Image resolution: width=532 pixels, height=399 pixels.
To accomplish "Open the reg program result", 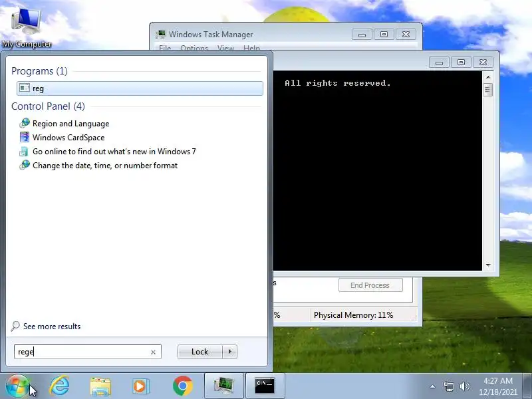I will coord(140,88).
